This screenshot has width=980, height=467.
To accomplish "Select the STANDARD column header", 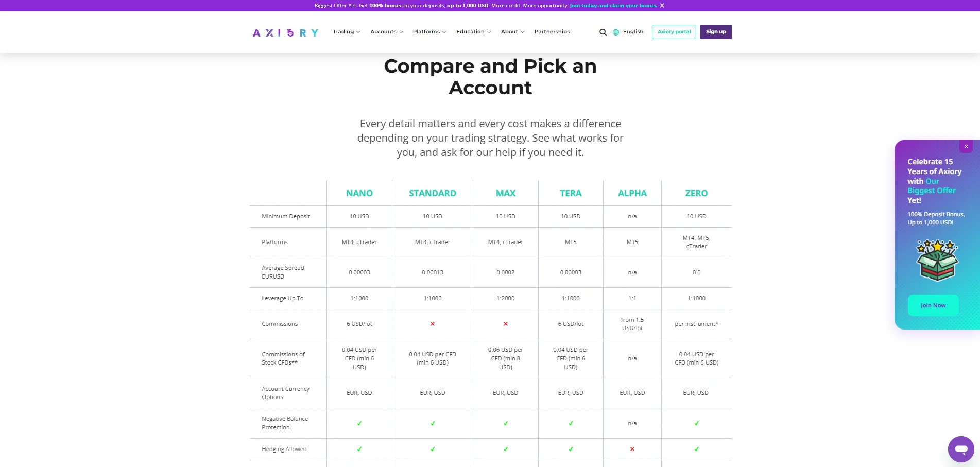I will [433, 193].
